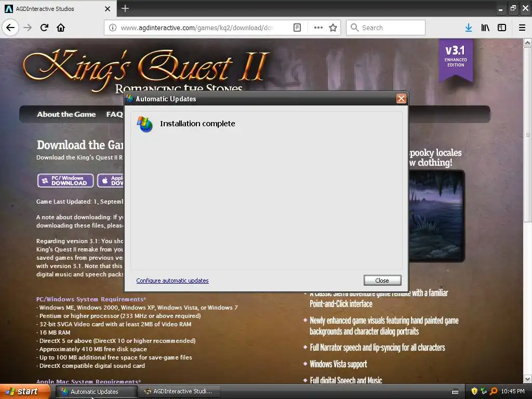
Task: Click the keyboard tray icon
Action: click(x=455, y=392)
